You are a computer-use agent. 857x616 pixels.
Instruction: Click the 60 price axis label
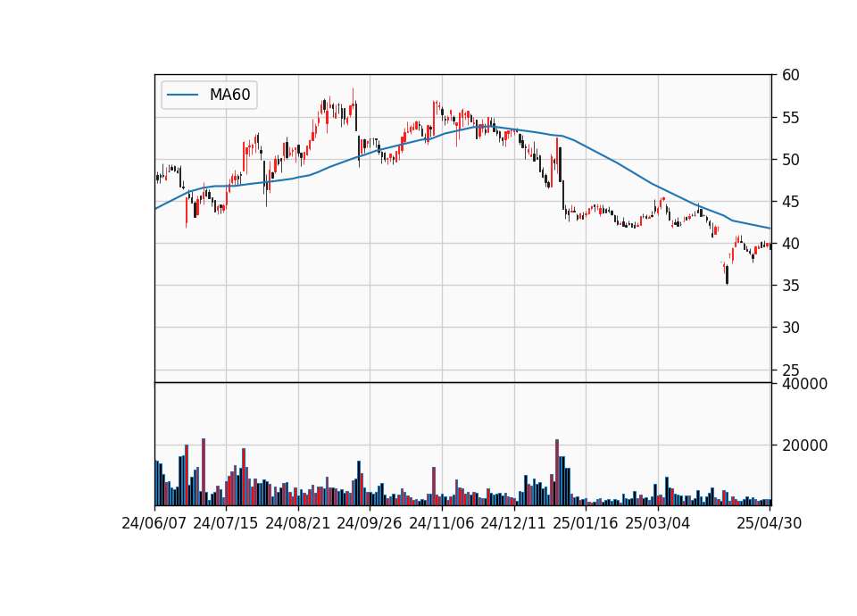pos(790,75)
